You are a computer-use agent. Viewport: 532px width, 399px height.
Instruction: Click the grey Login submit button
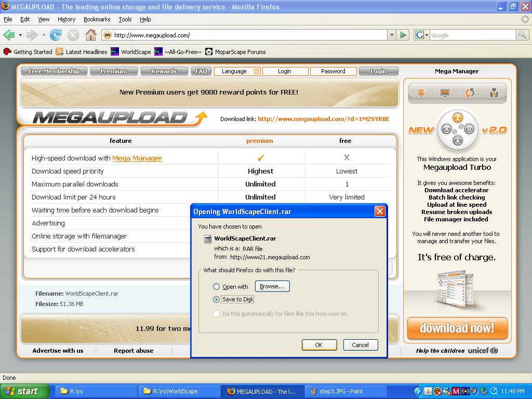pyautogui.click(x=378, y=71)
